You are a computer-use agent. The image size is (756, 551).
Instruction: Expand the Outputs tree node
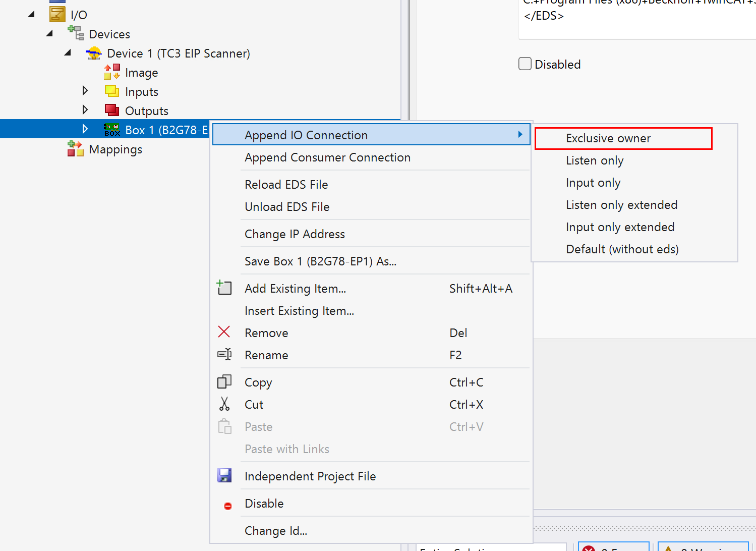[x=85, y=110]
